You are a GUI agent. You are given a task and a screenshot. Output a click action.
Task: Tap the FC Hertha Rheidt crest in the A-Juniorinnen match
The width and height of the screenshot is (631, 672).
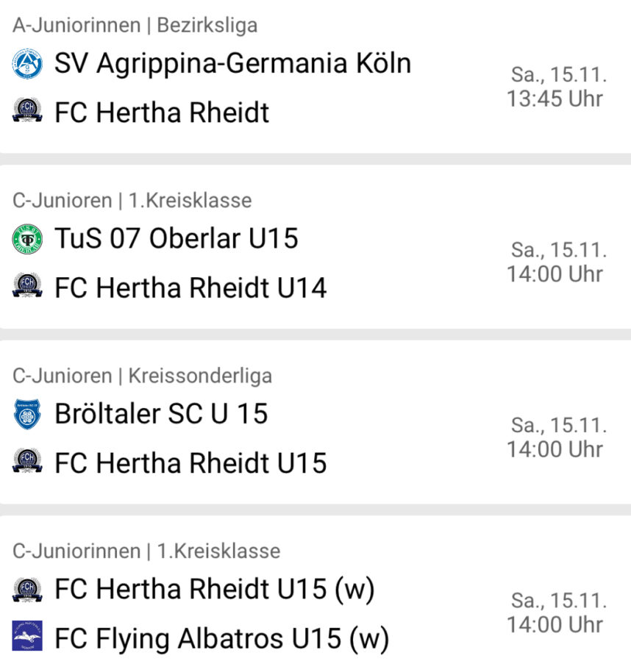pyautogui.click(x=28, y=112)
